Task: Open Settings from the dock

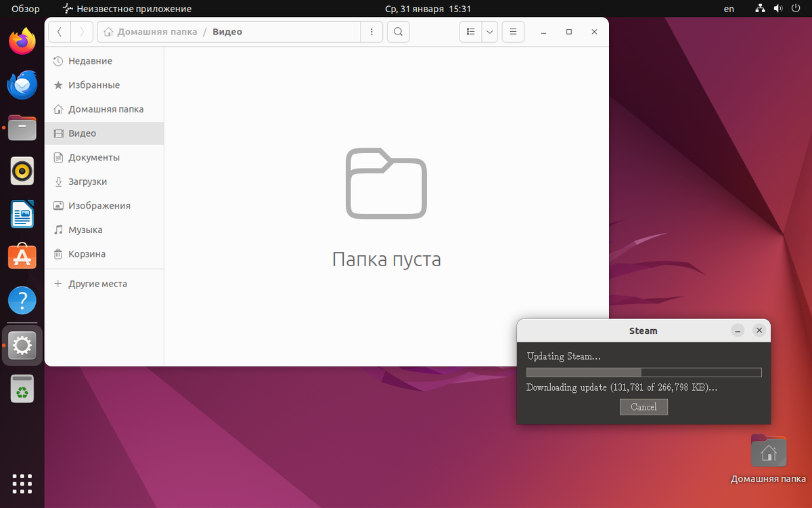Action: pyautogui.click(x=22, y=345)
